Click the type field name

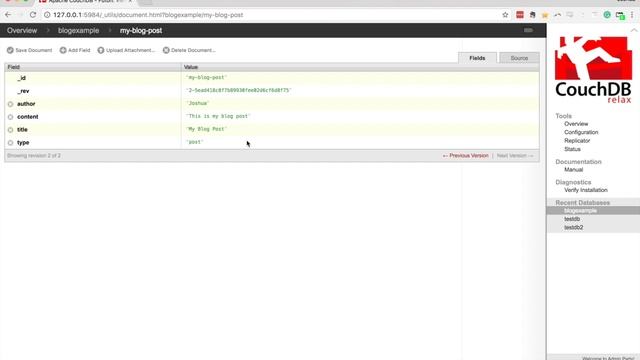[23, 143]
